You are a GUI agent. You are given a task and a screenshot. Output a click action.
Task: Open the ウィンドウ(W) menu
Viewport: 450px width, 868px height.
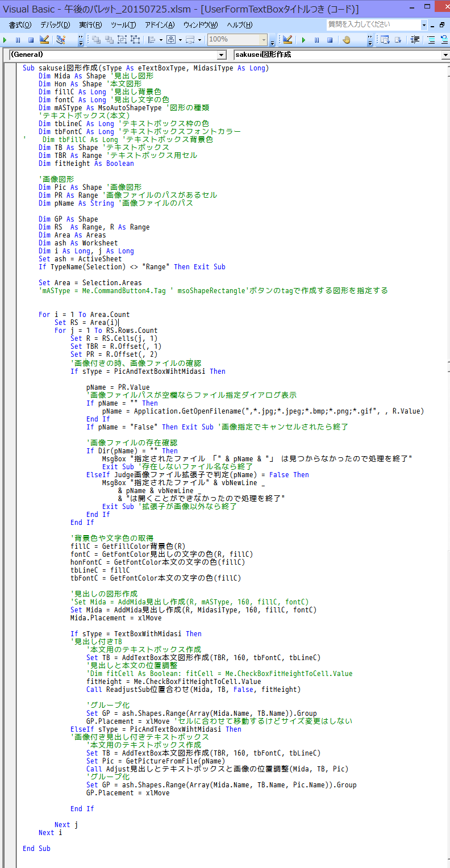click(x=201, y=25)
